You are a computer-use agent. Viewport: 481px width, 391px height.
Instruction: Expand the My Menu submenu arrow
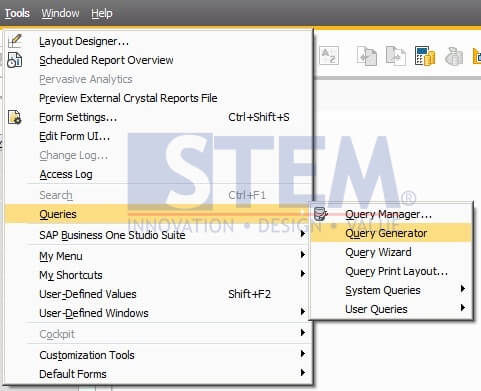(302, 255)
